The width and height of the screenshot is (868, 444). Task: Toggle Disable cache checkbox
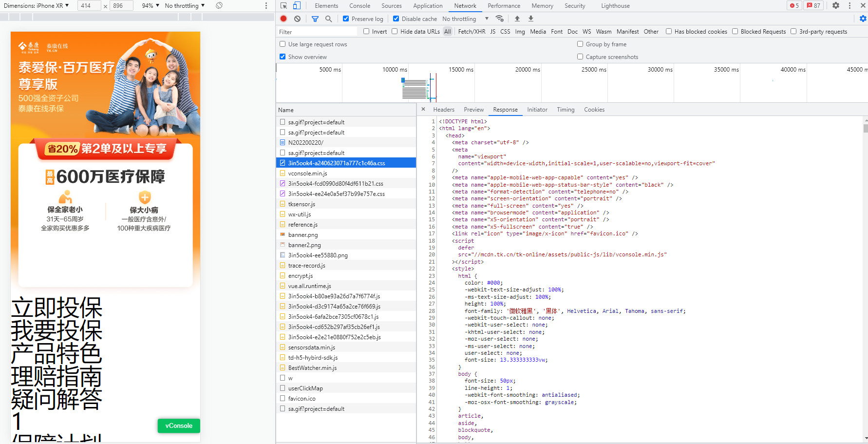coord(396,19)
